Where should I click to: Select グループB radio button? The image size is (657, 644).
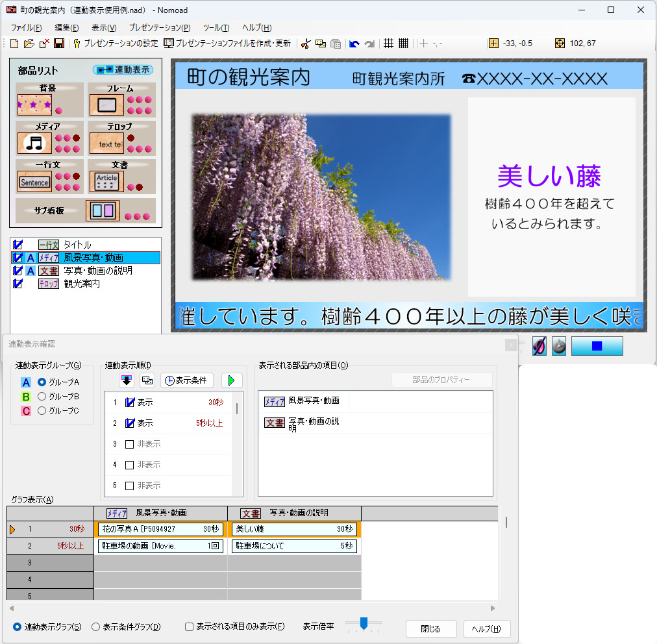42,397
